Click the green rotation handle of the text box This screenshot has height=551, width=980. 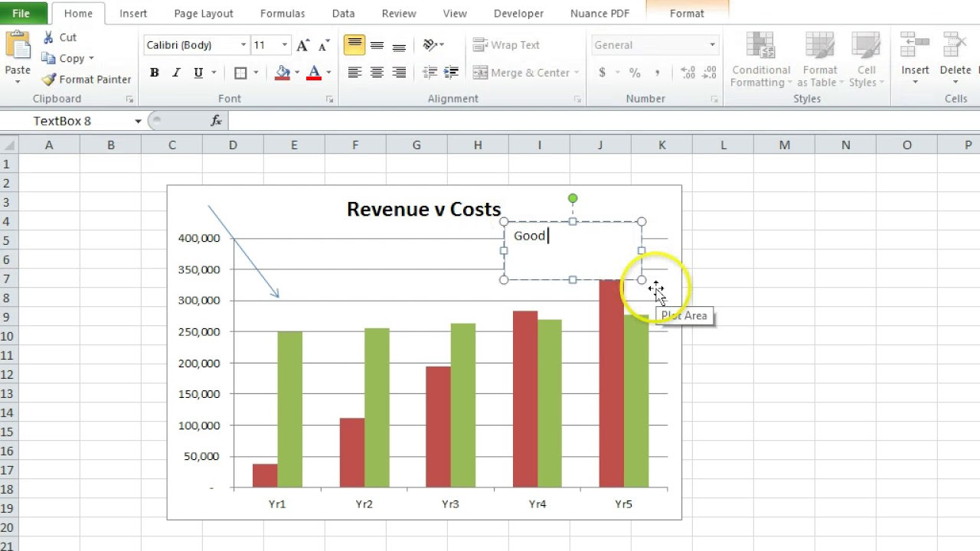point(573,199)
